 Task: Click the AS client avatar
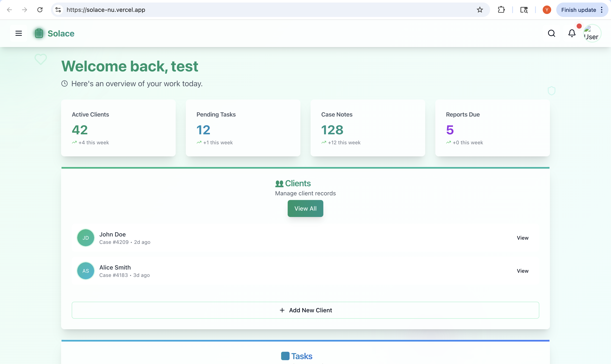85,271
